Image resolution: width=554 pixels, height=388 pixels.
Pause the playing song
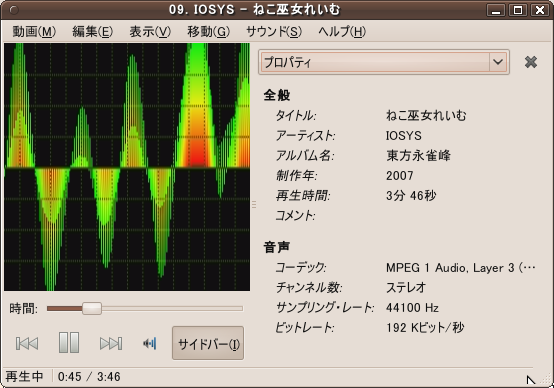coord(69,342)
